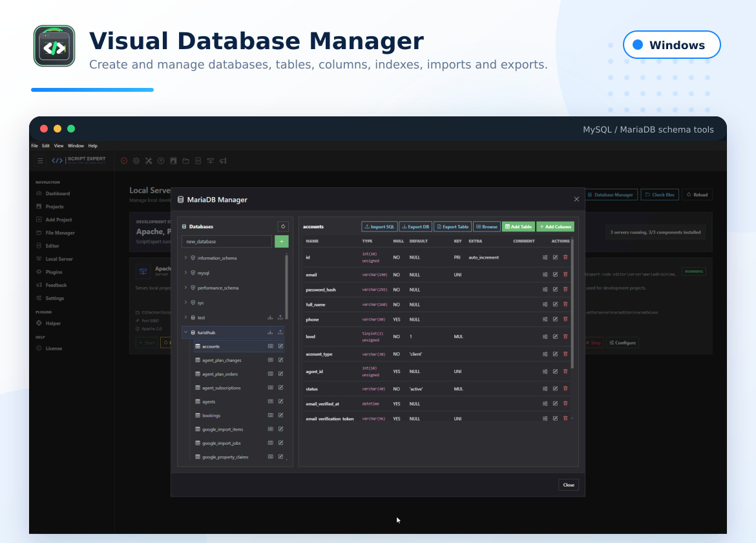This screenshot has width=756, height=543.
Task: Expand the test database node
Action: click(x=185, y=317)
